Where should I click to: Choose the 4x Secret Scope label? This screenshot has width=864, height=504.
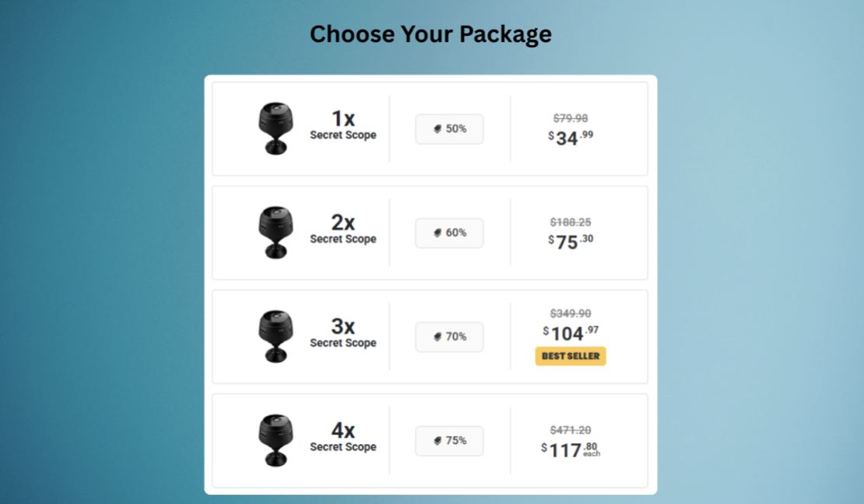click(342, 437)
